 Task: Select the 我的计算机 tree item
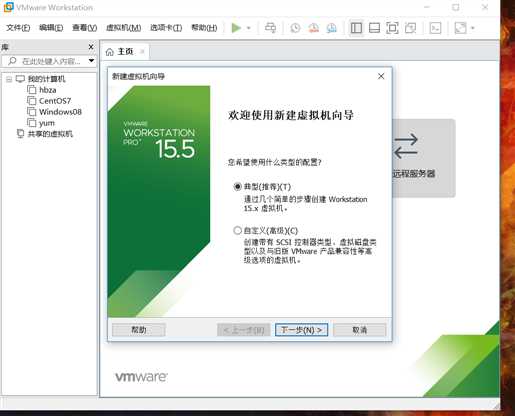click(x=47, y=79)
